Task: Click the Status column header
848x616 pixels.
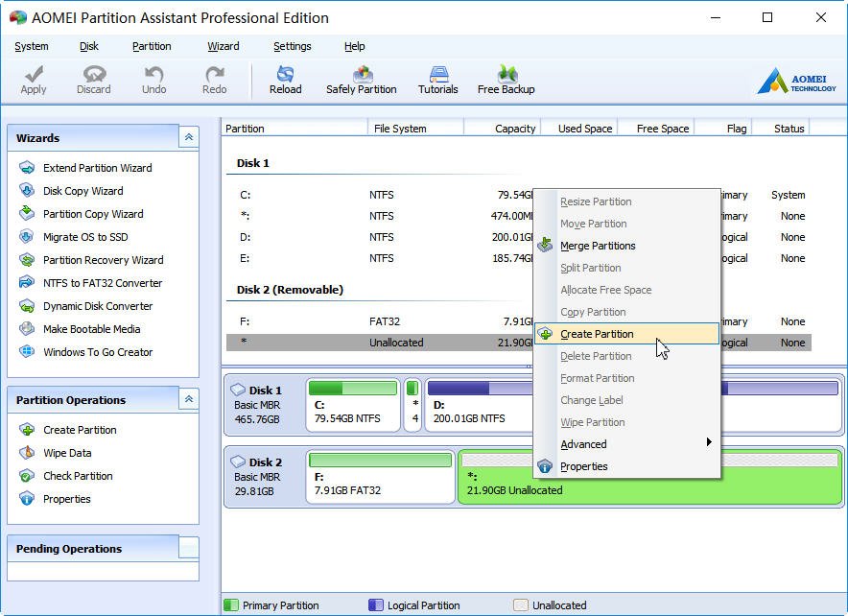Action: point(781,129)
